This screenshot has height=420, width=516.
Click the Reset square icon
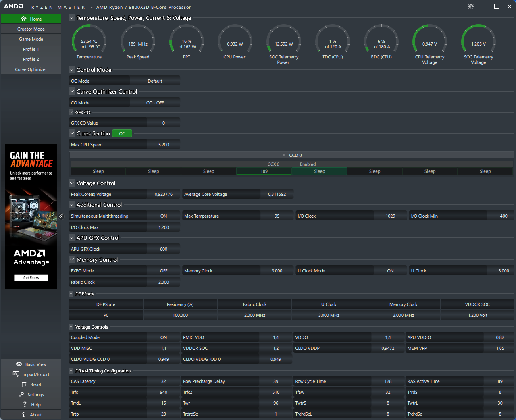pos(24,384)
